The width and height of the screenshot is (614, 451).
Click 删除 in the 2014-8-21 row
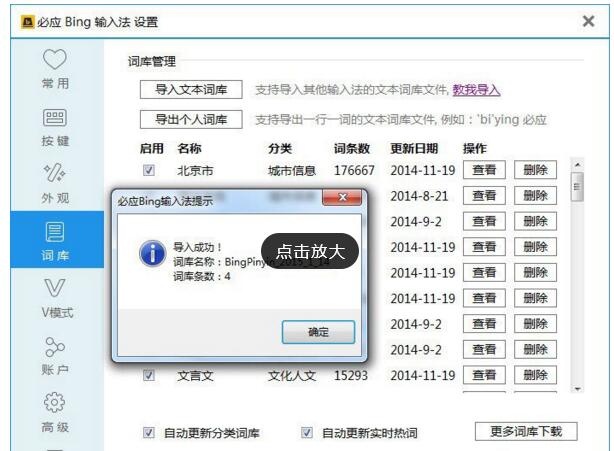pos(535,195)
